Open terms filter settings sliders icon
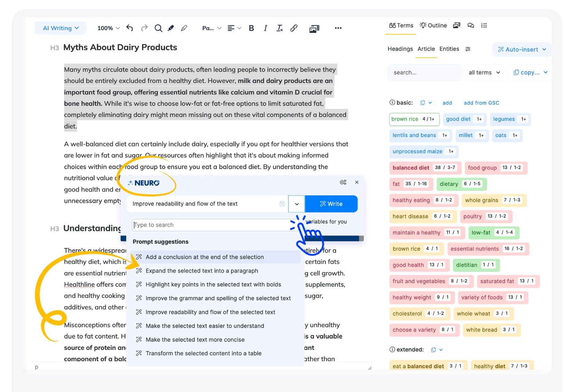Image resolution: width=574 pixels, height=392 pixels. tap(468, 49)
